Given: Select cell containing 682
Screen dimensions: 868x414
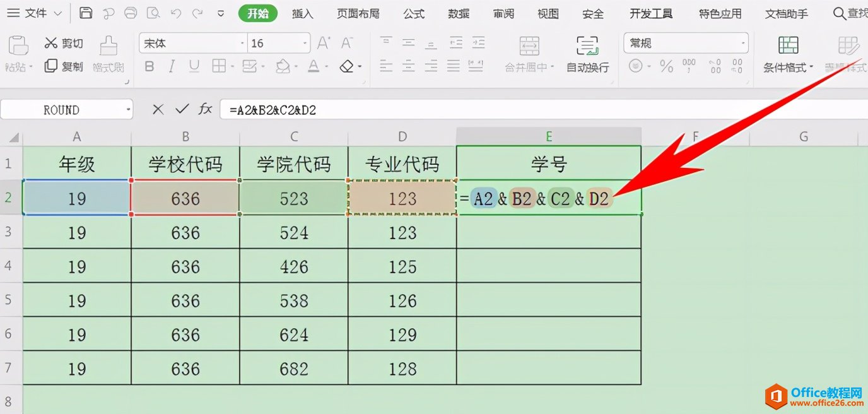Looking at the screenshot, I should tap(293, 368).
